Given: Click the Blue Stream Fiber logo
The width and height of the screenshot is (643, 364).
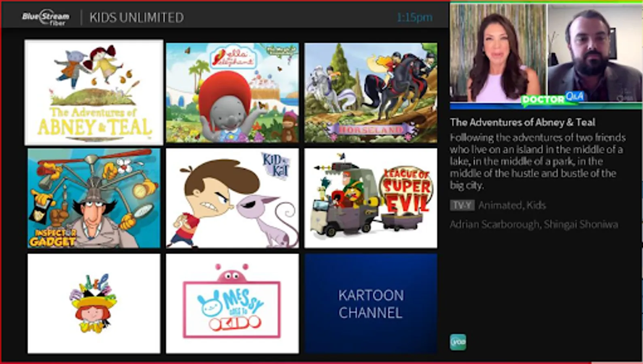Looking at the screenshot, I should pos(46,17).
